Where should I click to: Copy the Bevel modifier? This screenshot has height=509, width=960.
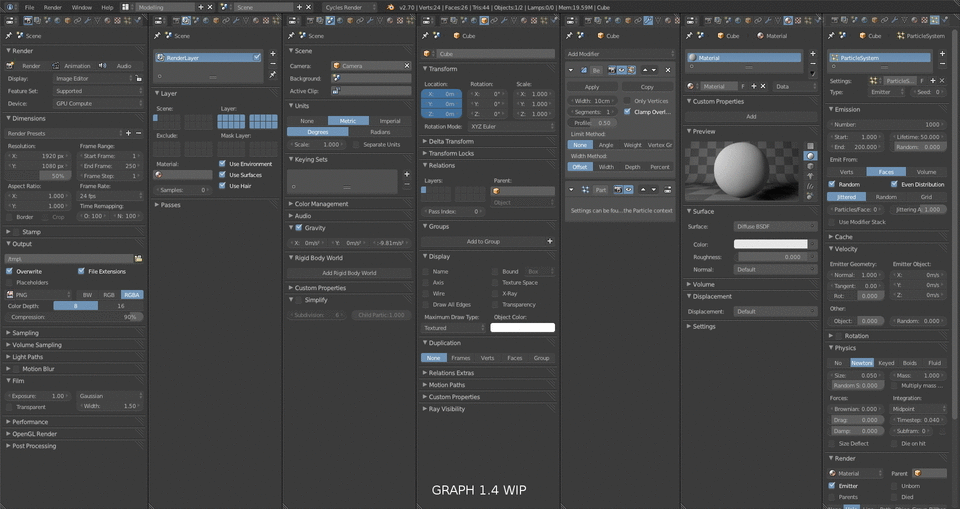pyautogui.click(x=647, y=87)
